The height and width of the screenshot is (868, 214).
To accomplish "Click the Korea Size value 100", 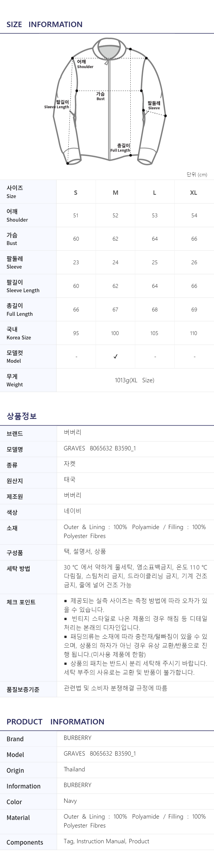I will click(115, 333).
